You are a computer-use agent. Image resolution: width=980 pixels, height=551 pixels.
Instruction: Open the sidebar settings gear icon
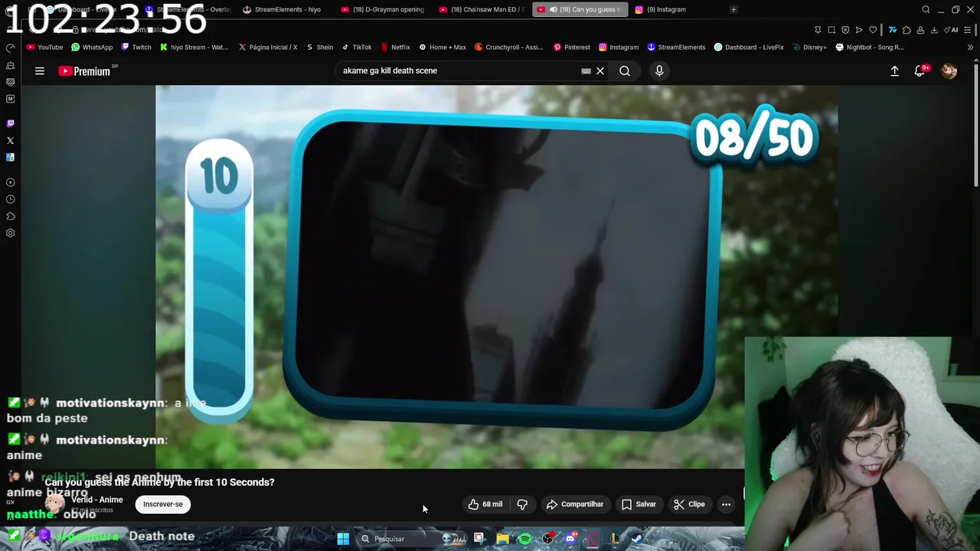10,233
